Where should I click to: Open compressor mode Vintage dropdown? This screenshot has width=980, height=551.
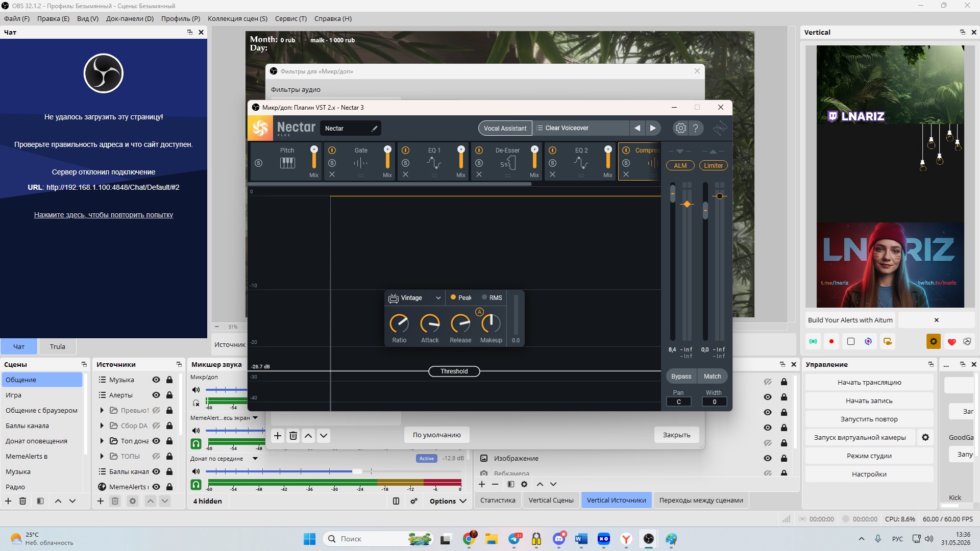pos(414,298)
